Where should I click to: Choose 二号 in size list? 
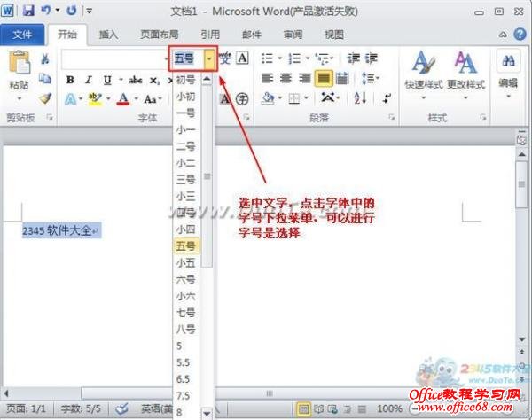186,146
